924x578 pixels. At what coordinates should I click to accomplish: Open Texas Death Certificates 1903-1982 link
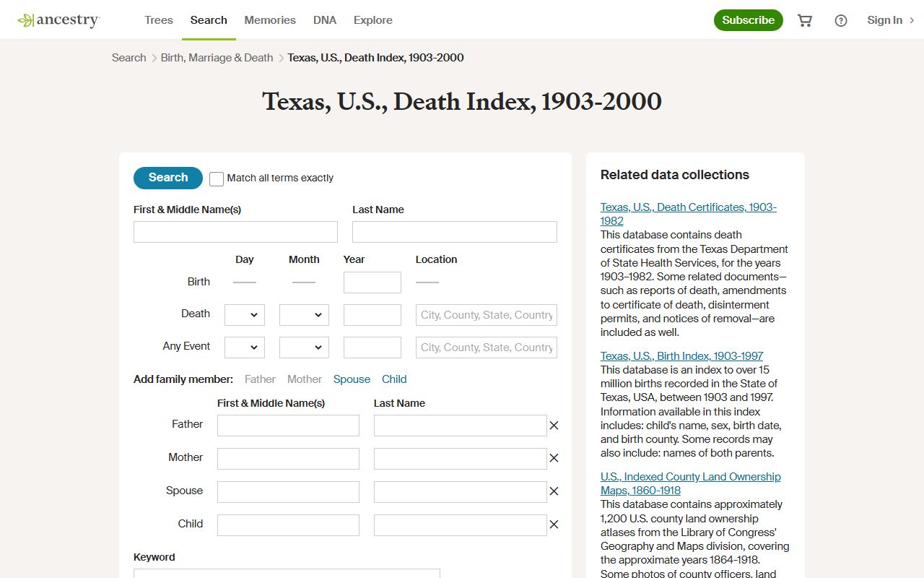tap(689, 214)
